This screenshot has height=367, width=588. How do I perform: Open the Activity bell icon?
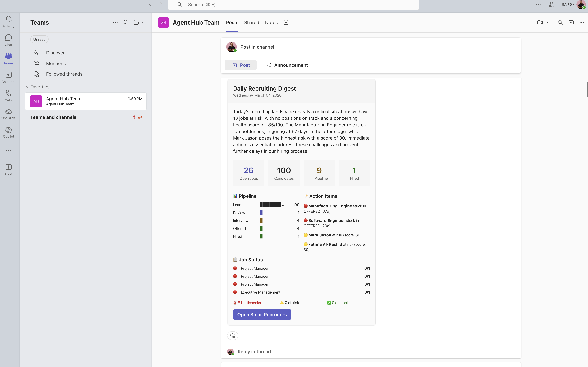tap(8, 22)
